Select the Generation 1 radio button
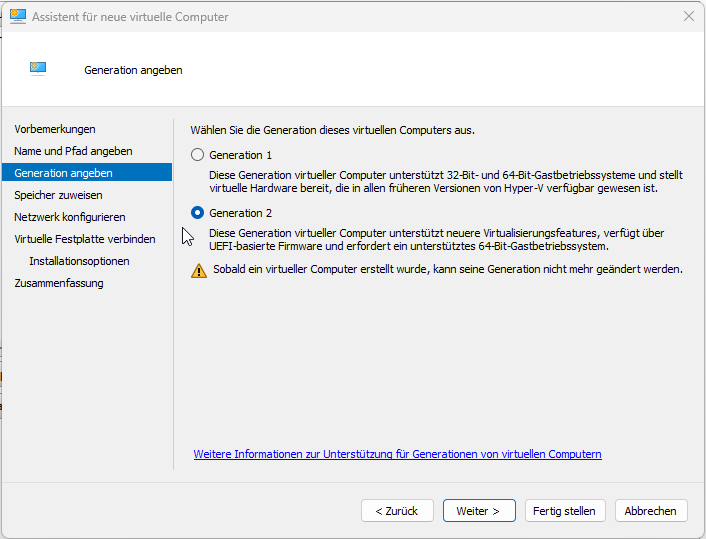Screen dimensions: 706x539 pos(197,155)
